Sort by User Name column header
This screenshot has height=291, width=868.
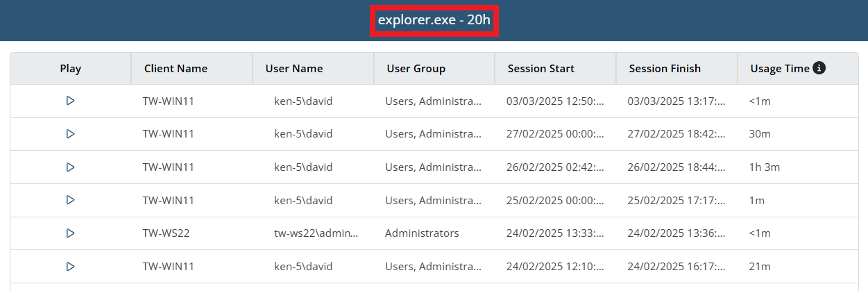tap(294, 69)
